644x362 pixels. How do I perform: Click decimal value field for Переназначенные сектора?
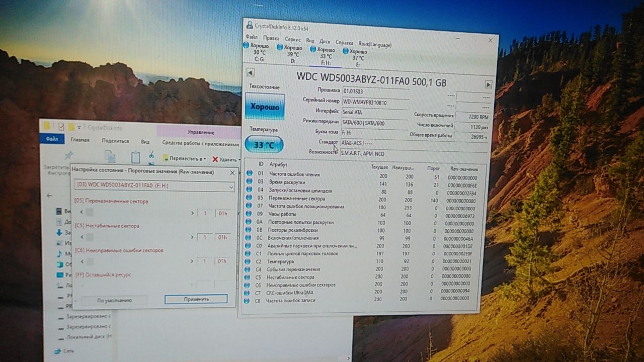tap(205, 213)
